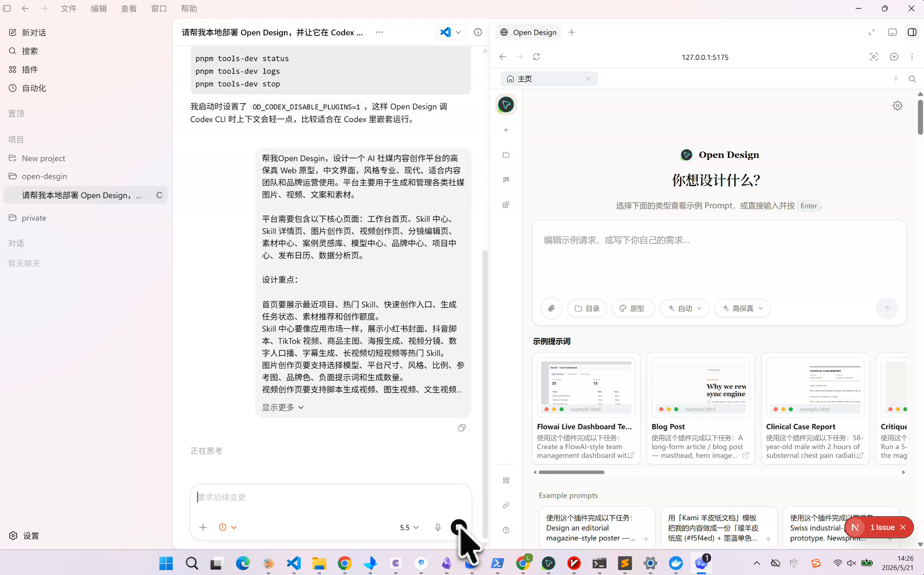Toggle the sidebar panel icon at top-left
This screenshot has height=575, width=924.
[7, 8]
